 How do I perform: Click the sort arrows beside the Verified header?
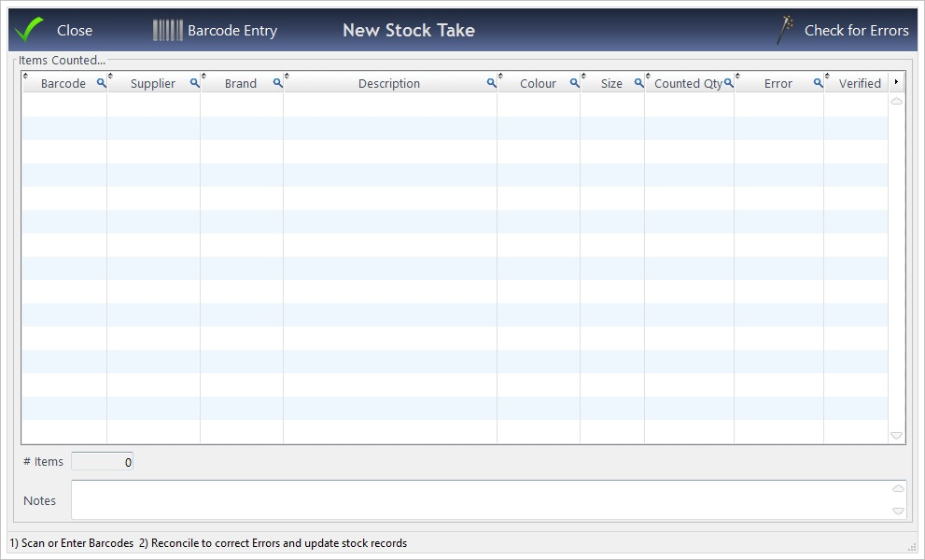pyautogui.click(x=827, y=76)
